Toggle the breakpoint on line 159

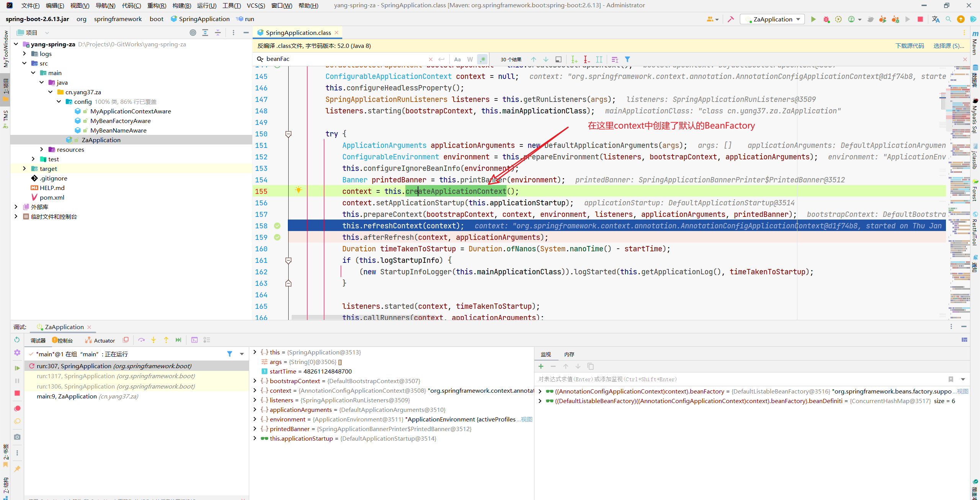[x=277, y=238]
